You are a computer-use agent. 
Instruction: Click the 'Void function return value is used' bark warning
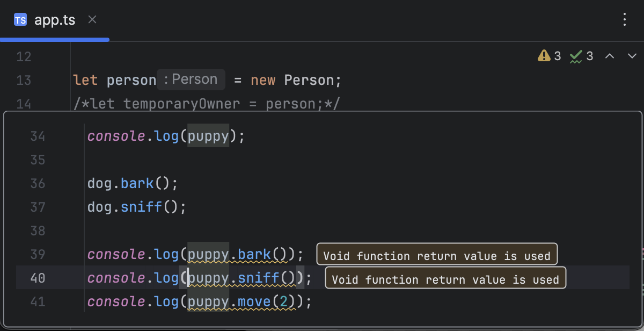point(437,255)
